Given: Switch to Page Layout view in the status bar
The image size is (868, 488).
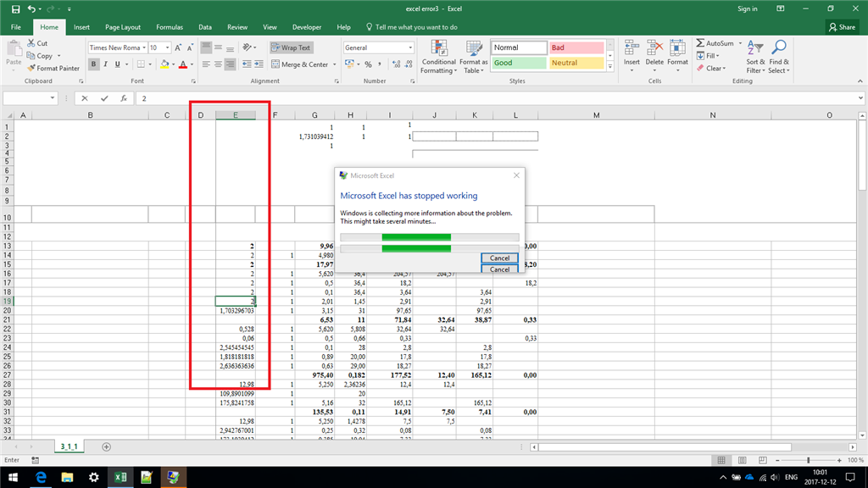Looking at the screenshot, I should pyautogui.click(x=742, y=460).
